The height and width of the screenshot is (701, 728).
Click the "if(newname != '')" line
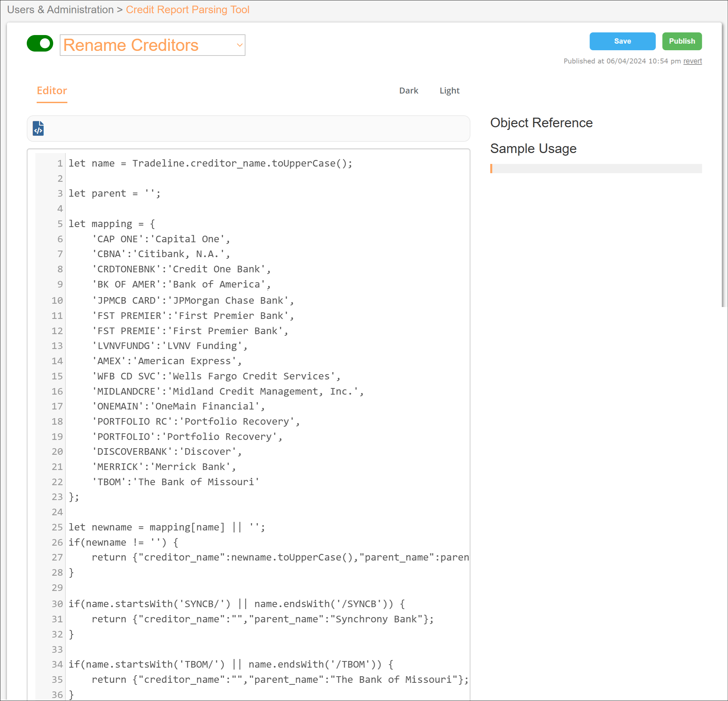(123, 543)
